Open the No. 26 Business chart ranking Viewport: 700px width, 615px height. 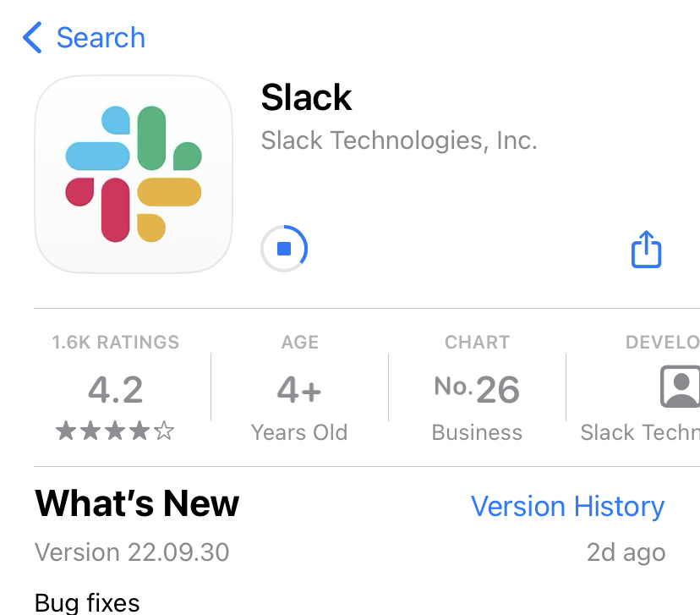pos(477,388)
